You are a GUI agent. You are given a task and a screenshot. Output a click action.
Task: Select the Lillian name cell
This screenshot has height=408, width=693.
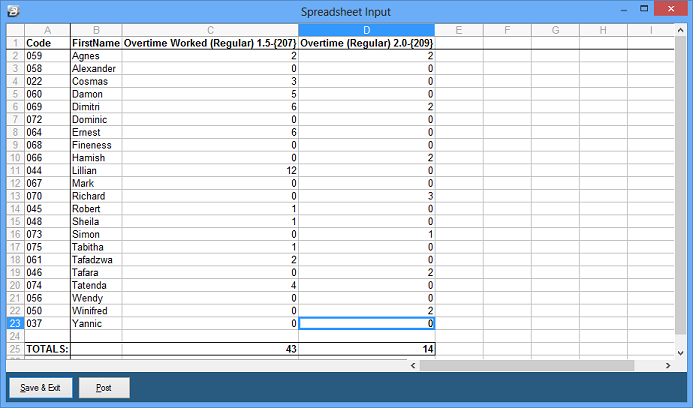pos(96,171)
